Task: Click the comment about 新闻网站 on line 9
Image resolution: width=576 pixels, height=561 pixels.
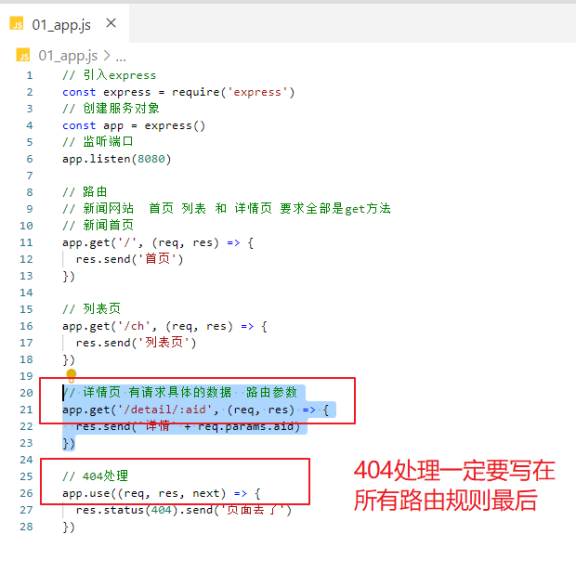Action: [x=226, y=209]
